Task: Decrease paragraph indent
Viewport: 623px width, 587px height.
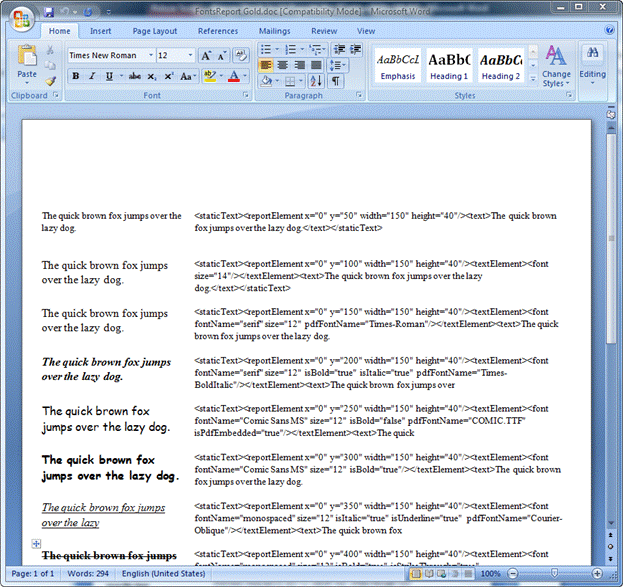Action: 339,50
